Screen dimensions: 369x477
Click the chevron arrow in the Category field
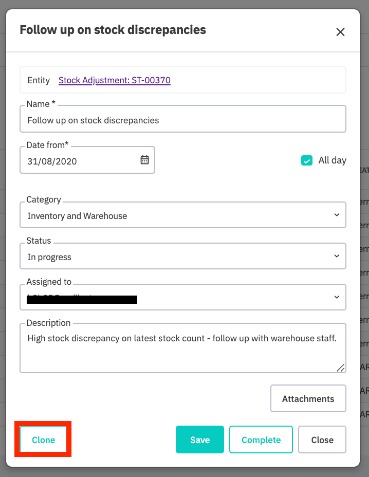point(337,215)
